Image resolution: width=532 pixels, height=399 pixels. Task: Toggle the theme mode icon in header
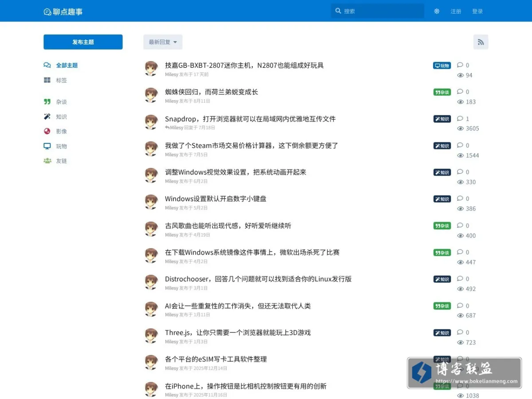pos(437,12)
